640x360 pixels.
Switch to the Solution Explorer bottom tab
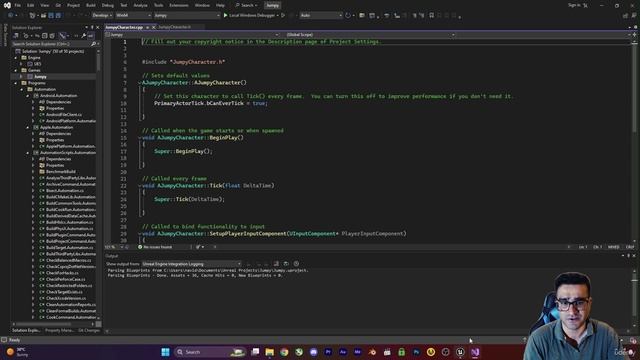click(26, 331)
